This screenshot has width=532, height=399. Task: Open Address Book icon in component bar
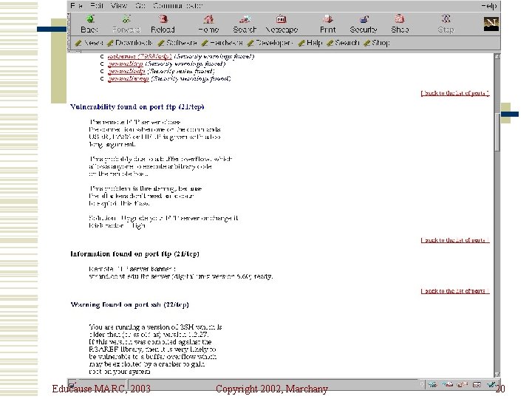477,384
